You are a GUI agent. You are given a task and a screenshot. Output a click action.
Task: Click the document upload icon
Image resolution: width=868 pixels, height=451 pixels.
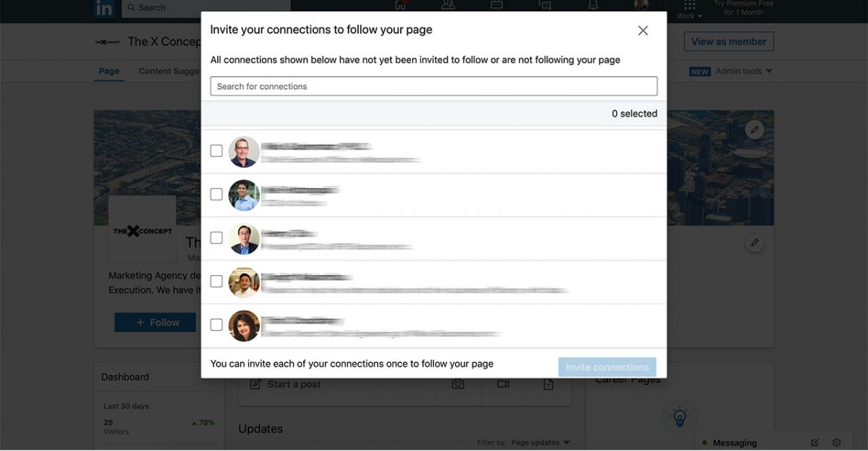click(548, 384)
